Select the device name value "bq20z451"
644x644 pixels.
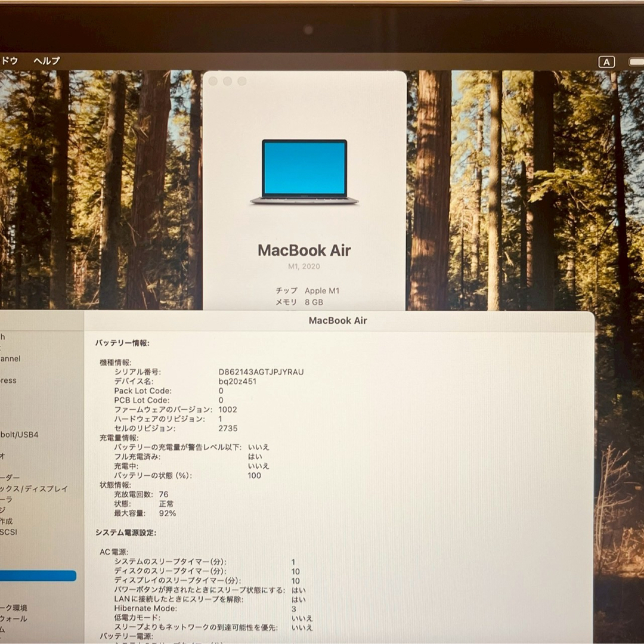tap(237, 381)
